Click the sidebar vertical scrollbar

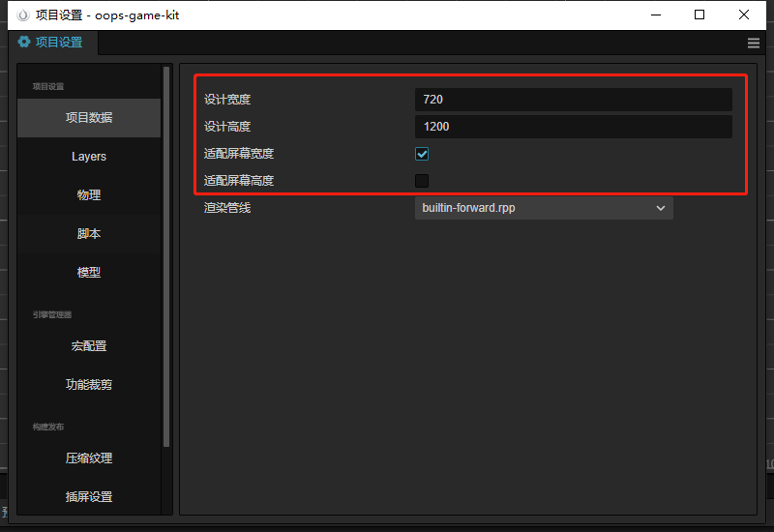point(166,256)
